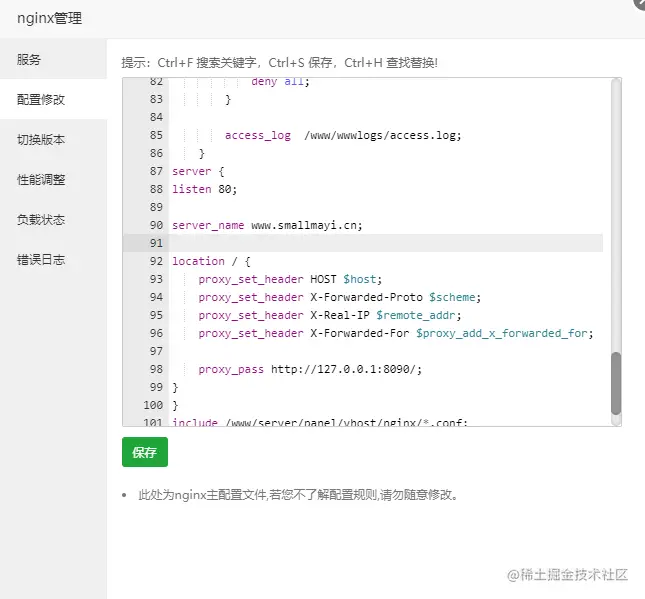Click line number 92 in gutter
645x599 pixels.
click(156, 261)
